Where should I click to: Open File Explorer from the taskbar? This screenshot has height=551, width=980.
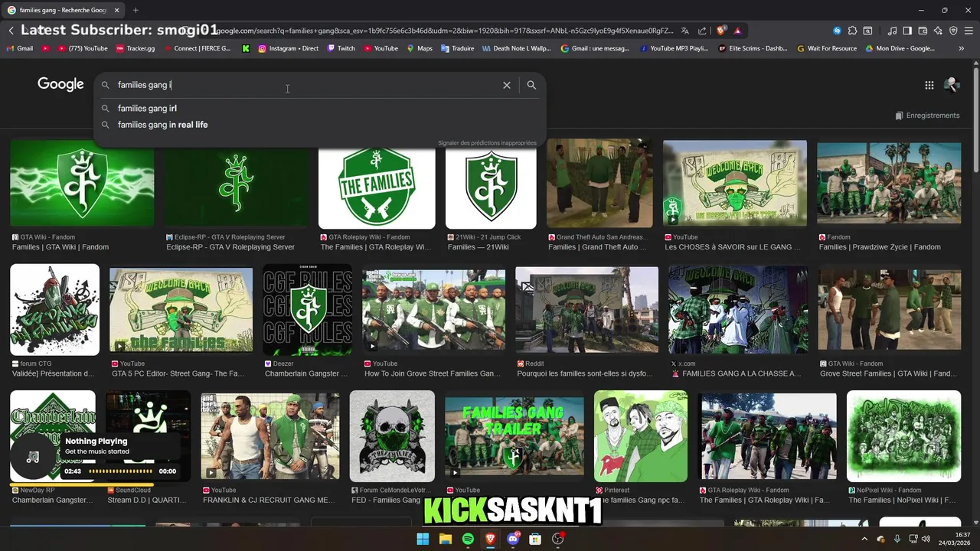(x=445, y=539)
